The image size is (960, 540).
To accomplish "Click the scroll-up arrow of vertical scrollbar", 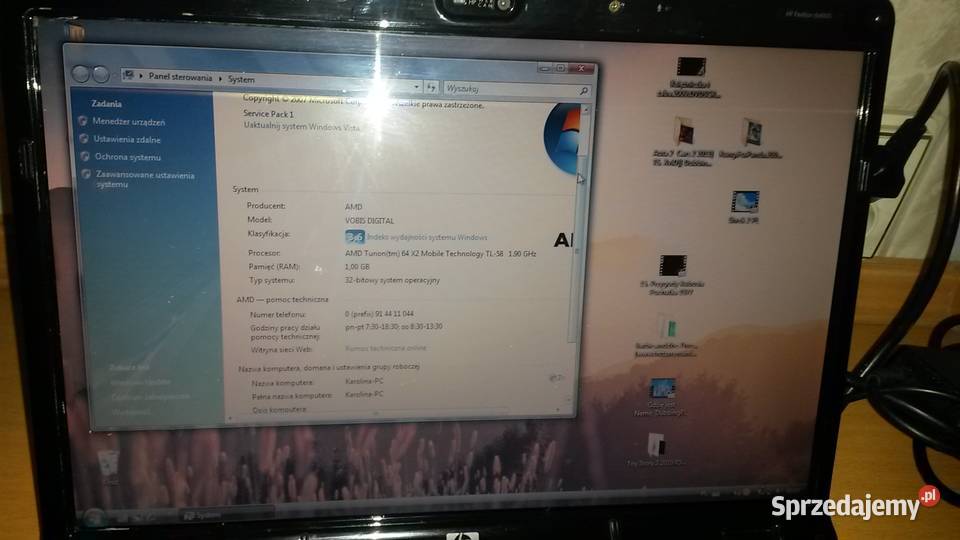I will pos(586,109).
